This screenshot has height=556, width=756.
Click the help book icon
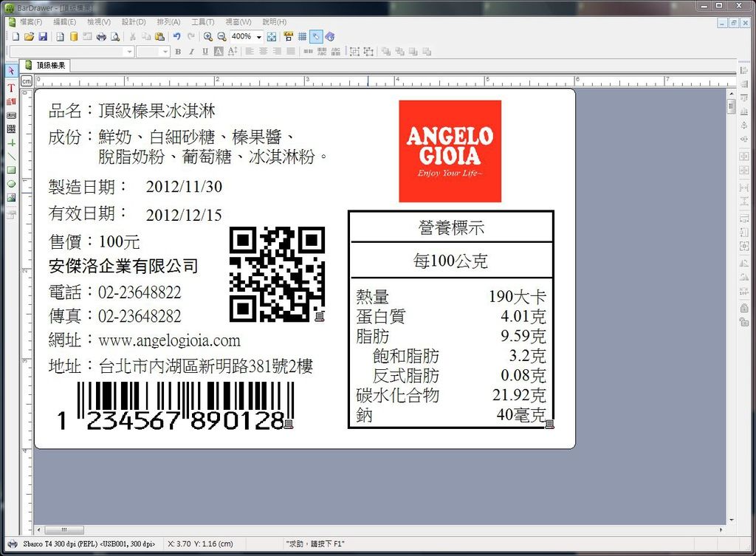(x=330, y=37)
